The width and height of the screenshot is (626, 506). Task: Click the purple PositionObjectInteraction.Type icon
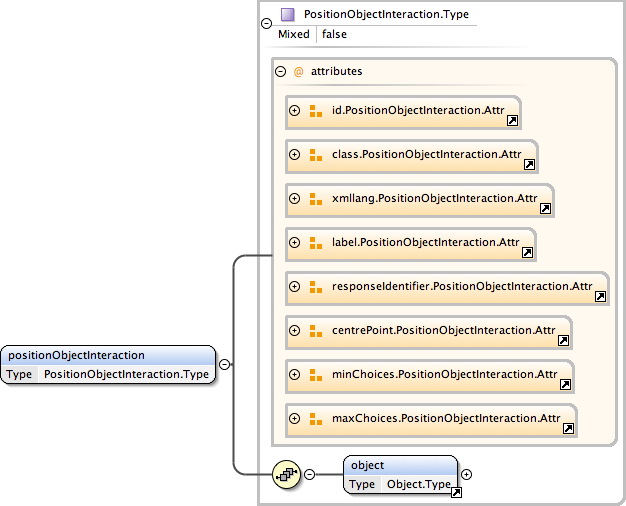tap(288, 15)
